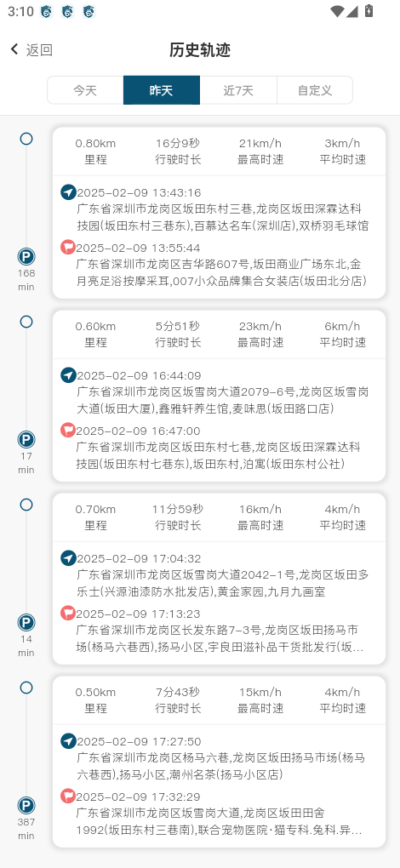Tap the blue start-navigation icon at 13:43:16
Image resolution: width=400 pixels, height=868 pixels.
[68, 192]
